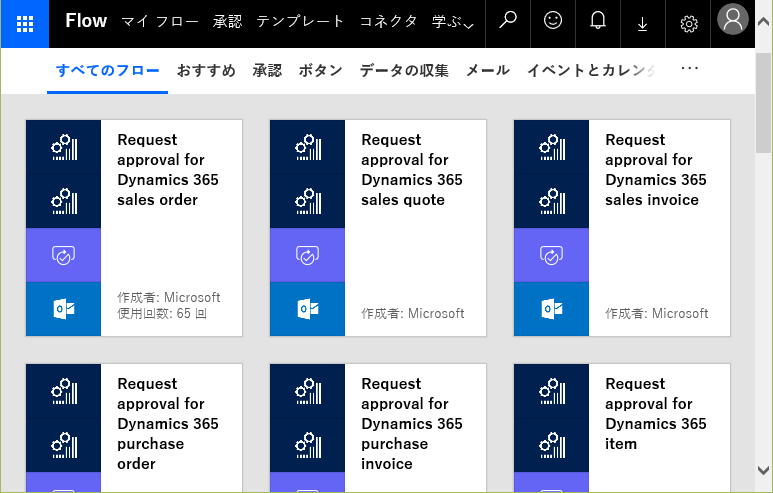The height and width of the screenshot is (493, 773).
Task: Expand the 学ぶ dropdown menu
Action: tap(453, 22)
